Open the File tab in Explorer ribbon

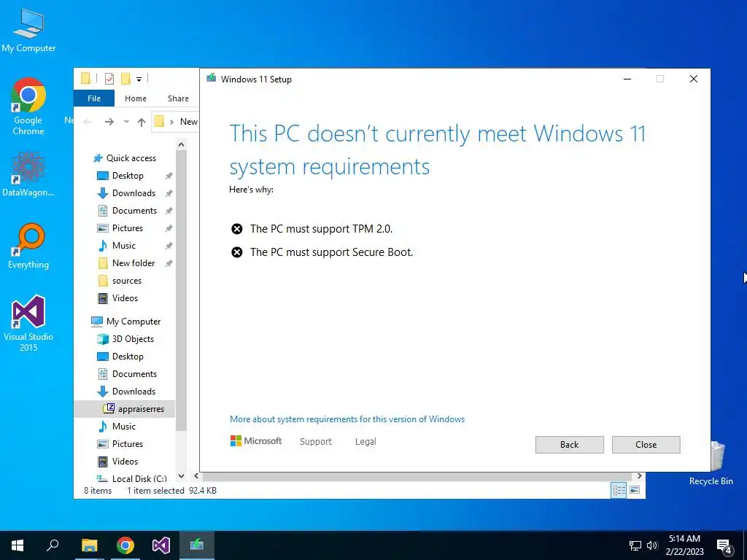[94, 98]
